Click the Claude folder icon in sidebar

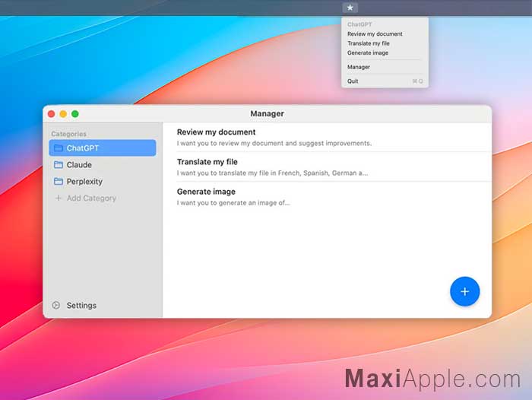[59, 165]
